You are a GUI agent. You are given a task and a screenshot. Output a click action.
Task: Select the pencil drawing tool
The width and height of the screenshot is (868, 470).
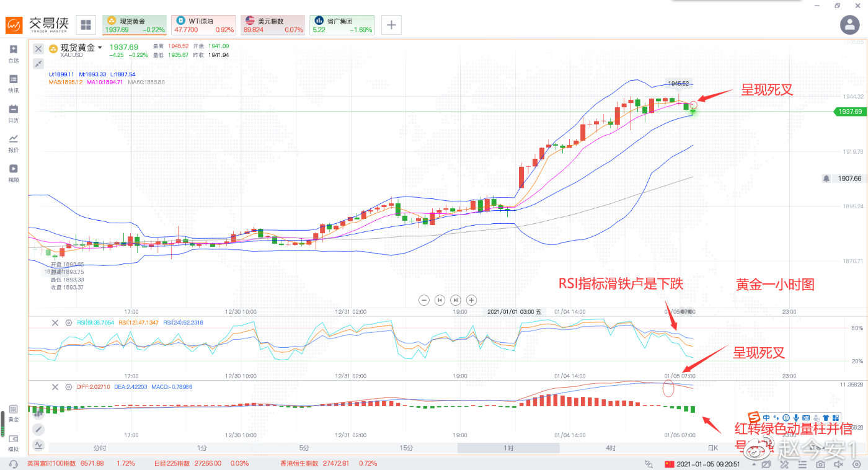point(38,429)
